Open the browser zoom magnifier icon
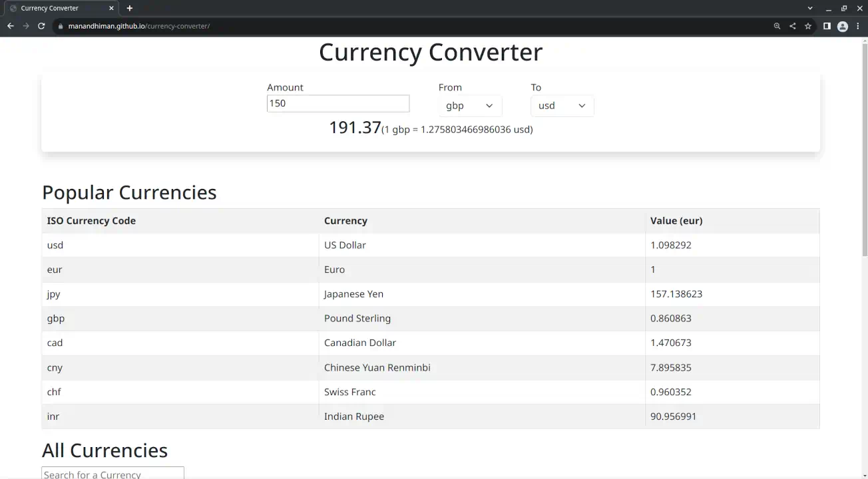Image resolution: width=868 pixels, height=479 pixels. [x=777, y=26]
